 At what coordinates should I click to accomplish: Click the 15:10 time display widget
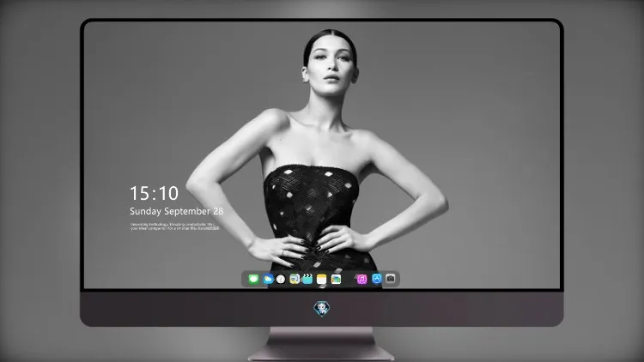(155, 193)
